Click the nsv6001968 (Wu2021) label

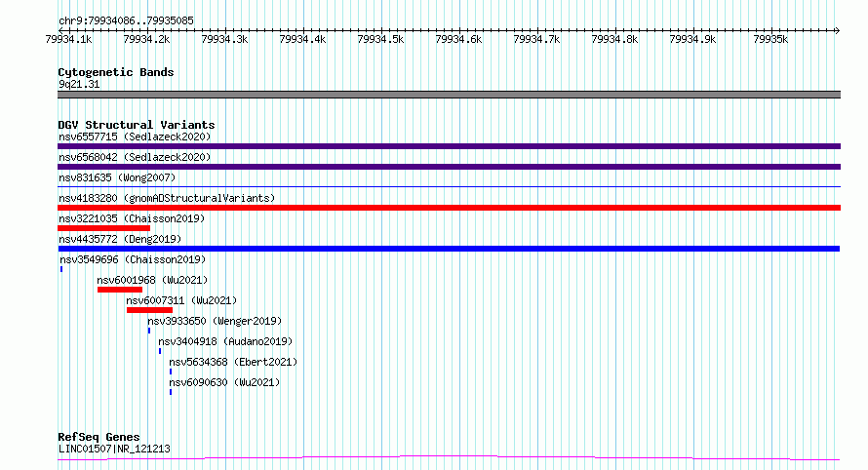[152, 280]
